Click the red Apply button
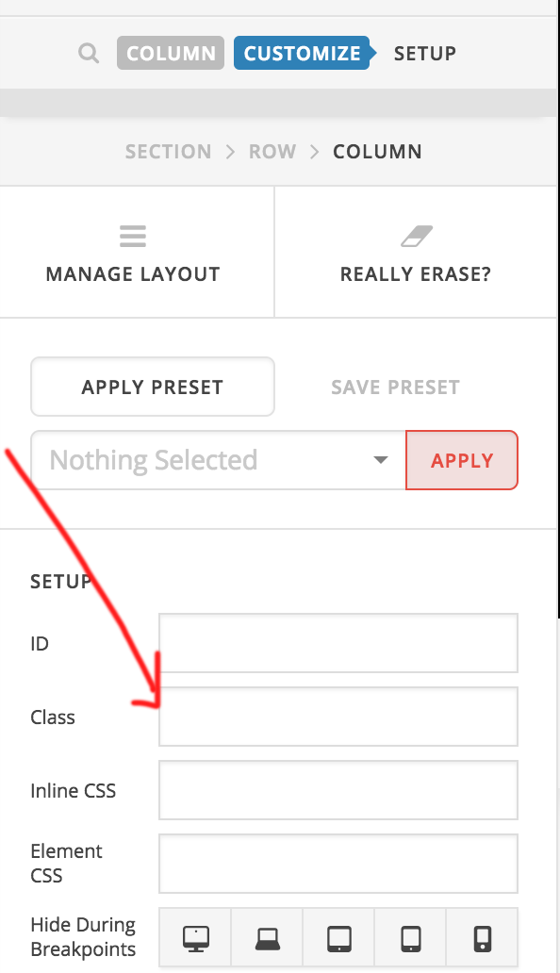Image resolution: width=560 pixels, height=973 pixels. 462,460
